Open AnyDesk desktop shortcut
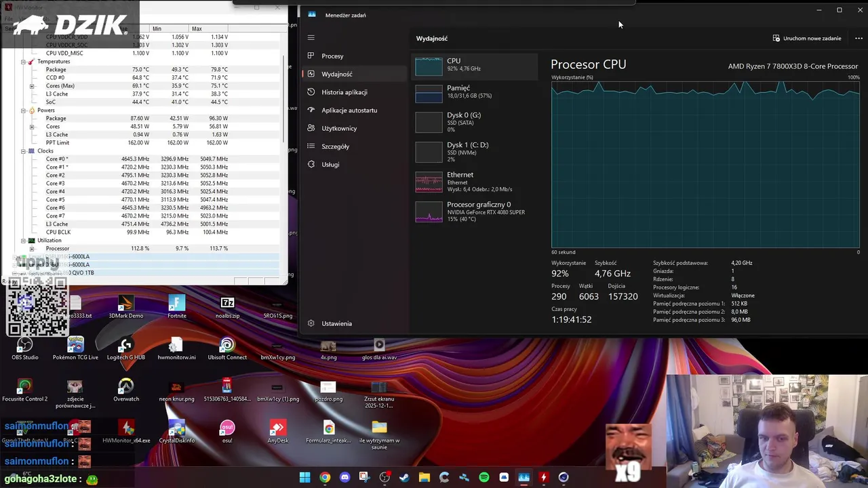The height and width of the screenshot is (488, 868). 278,432
